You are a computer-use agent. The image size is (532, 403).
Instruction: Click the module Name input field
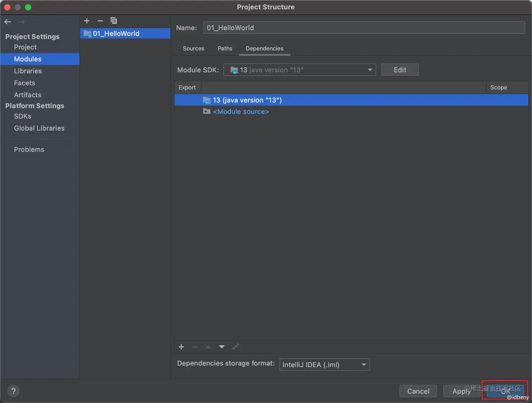[364, 28]
